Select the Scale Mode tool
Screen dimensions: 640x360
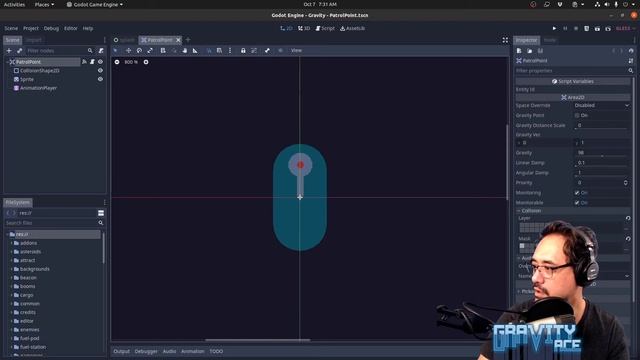tap(150, 51)
